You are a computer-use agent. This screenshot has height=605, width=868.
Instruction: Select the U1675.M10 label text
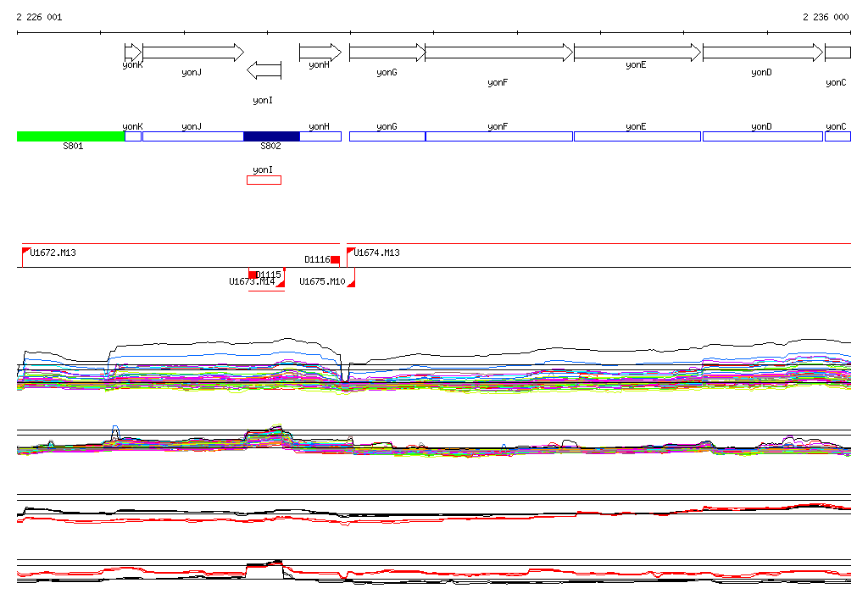pyautogui.click(x=322, y=282)
